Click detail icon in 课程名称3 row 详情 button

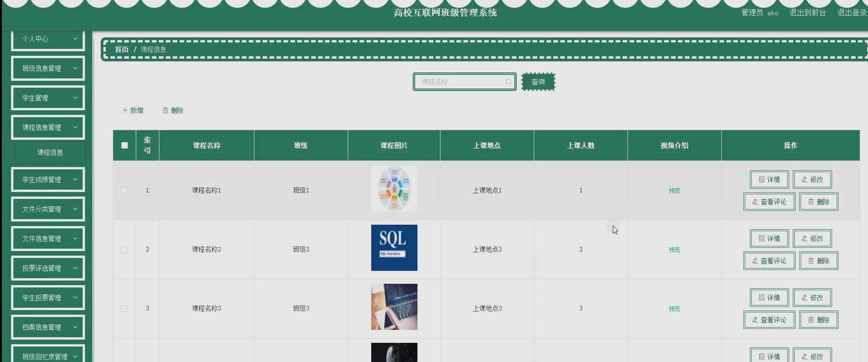[x=761, y=298]
